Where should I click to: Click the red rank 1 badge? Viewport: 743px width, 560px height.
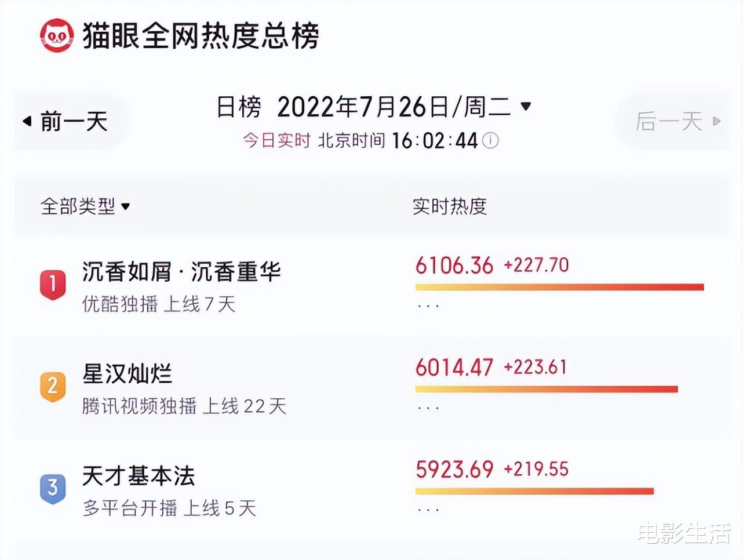53,285
